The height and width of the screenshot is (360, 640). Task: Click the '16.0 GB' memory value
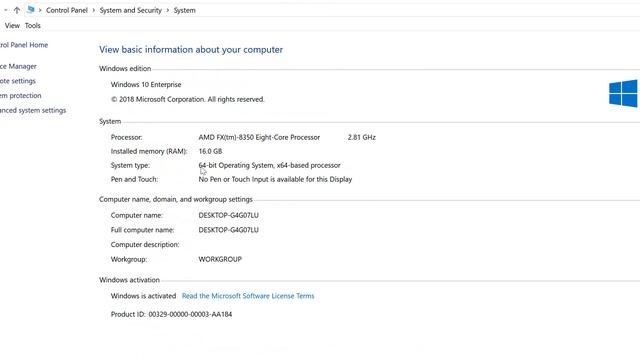pyautogui.click(x=210, y=151)
